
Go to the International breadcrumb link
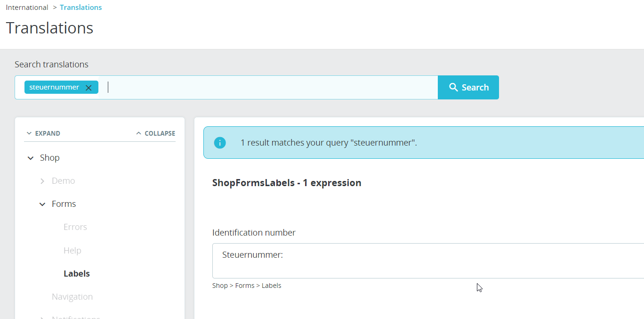[27, 8]
